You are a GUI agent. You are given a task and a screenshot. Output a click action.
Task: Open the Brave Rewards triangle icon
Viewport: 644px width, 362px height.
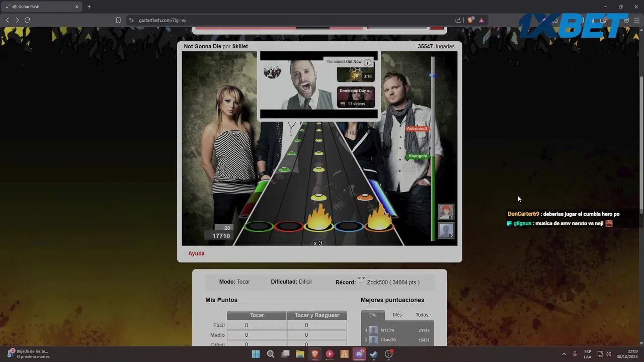tap(481, 20)
